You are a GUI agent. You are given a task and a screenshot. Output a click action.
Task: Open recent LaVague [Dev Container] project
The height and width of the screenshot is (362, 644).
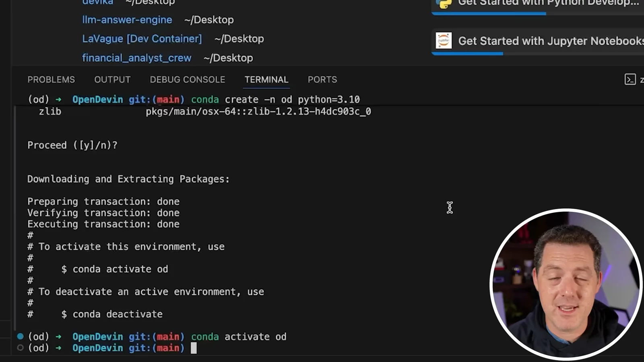[x=142, y=39]
